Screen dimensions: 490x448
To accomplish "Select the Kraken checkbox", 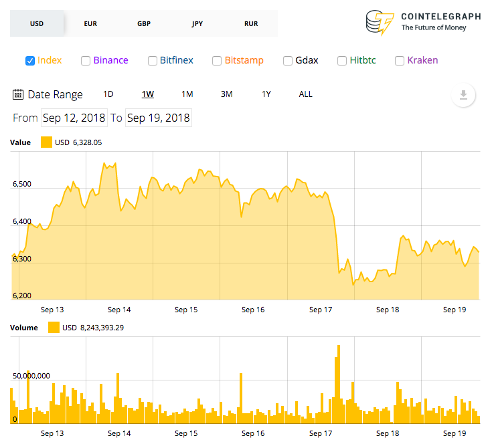I will (400, 61).
